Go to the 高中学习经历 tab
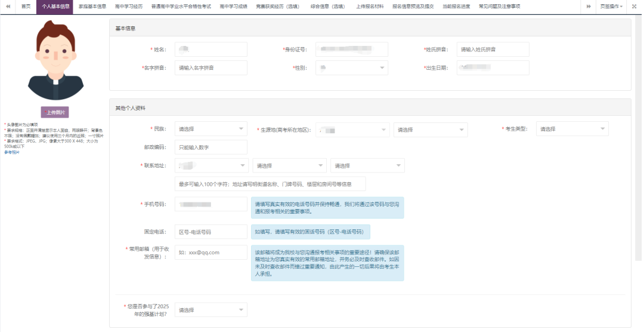 click(129, 7)
